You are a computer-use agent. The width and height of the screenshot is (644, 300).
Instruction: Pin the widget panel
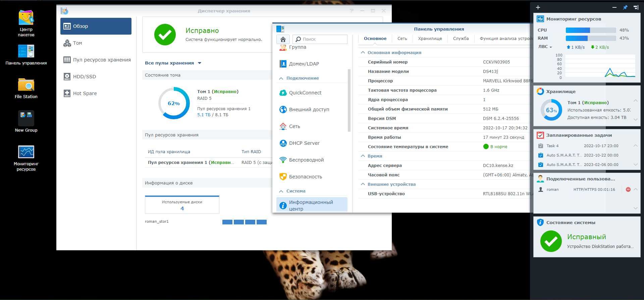[x=625, y=7]
